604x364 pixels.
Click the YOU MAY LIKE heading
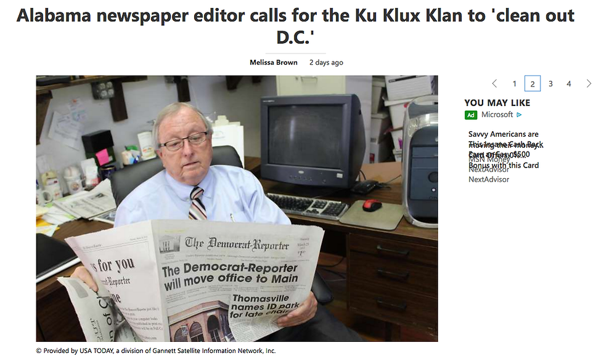(x=497, y=103)
